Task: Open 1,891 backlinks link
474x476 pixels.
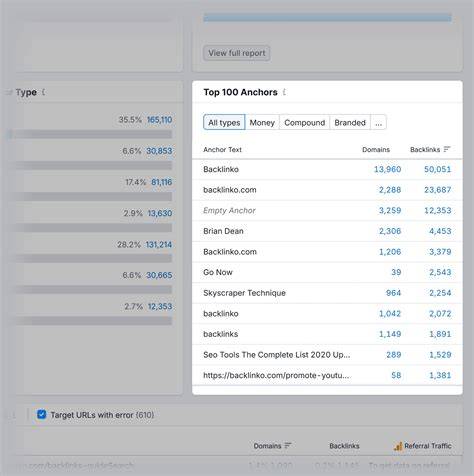Action: coord(440,334)
